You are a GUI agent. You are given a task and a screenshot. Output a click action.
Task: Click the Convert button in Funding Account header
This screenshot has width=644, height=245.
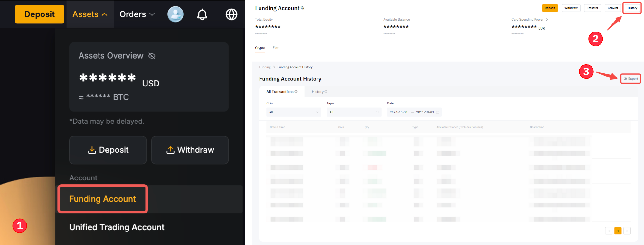click(612, 8)
